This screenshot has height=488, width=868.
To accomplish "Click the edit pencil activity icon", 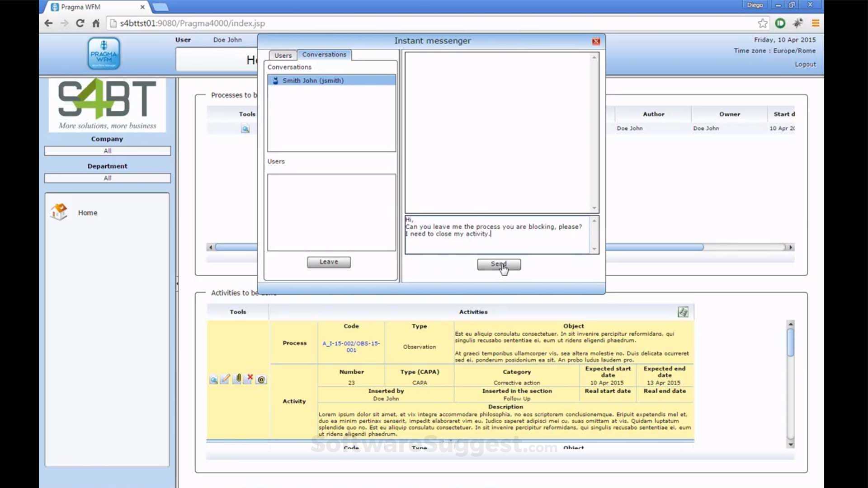I will [x=225, y=379].
